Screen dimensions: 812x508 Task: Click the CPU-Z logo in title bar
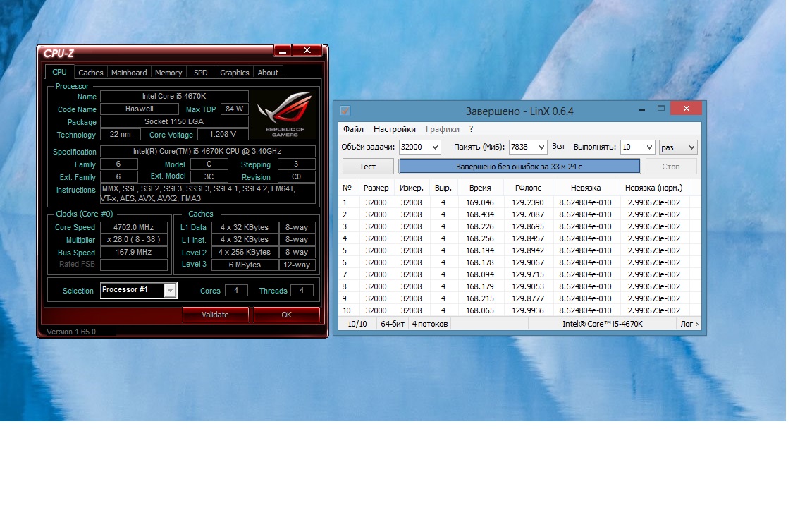(x=59, y=54)
